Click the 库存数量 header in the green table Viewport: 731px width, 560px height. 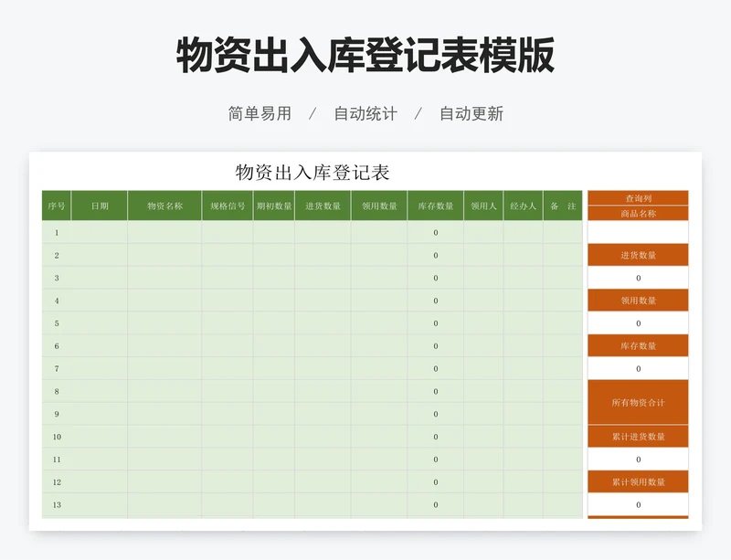(x=436, y=206)
